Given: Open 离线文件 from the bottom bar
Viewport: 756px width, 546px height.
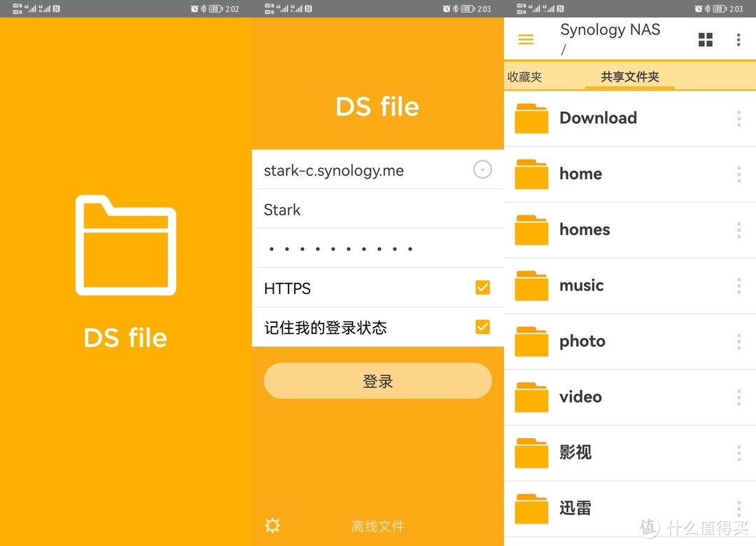Looking at the screenshot, I should click(377, 526).
